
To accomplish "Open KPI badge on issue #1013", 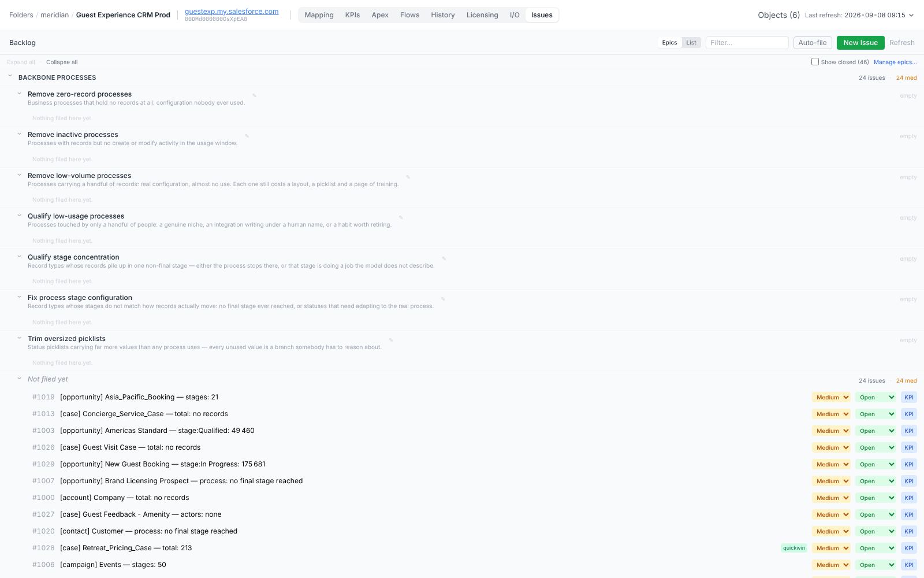I will tap(909, 414).
